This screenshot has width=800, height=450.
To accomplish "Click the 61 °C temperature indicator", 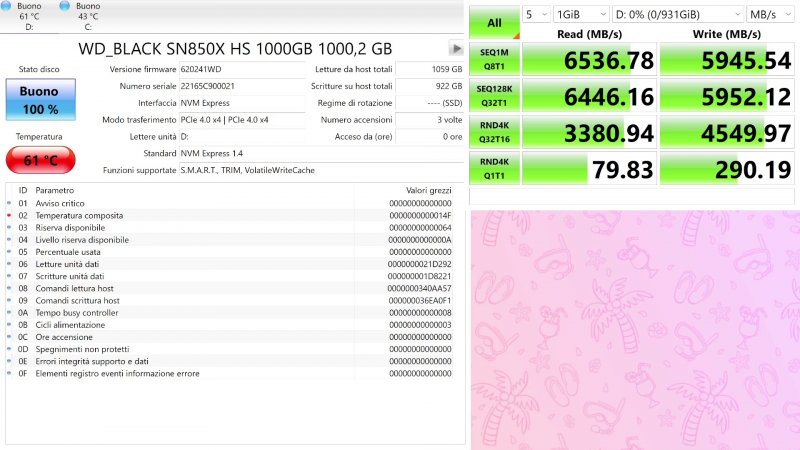I will (40, 160).
